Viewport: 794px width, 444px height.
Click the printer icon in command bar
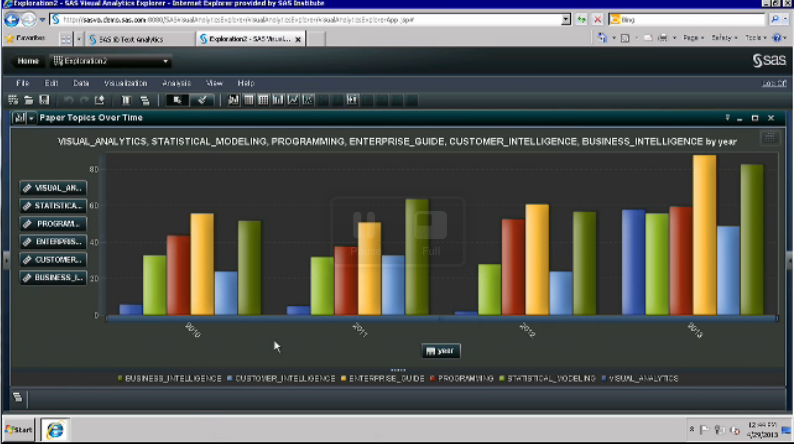click(662, 38)
